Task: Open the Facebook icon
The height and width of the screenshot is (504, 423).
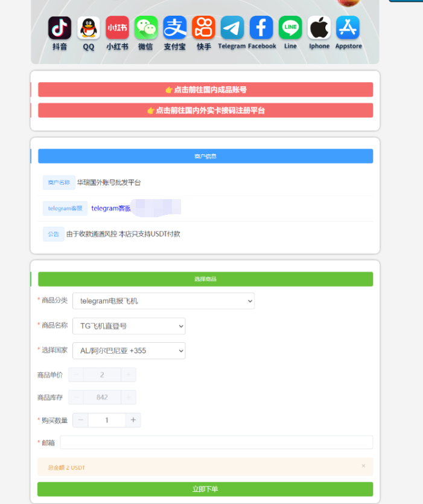Action: [261, 28]
